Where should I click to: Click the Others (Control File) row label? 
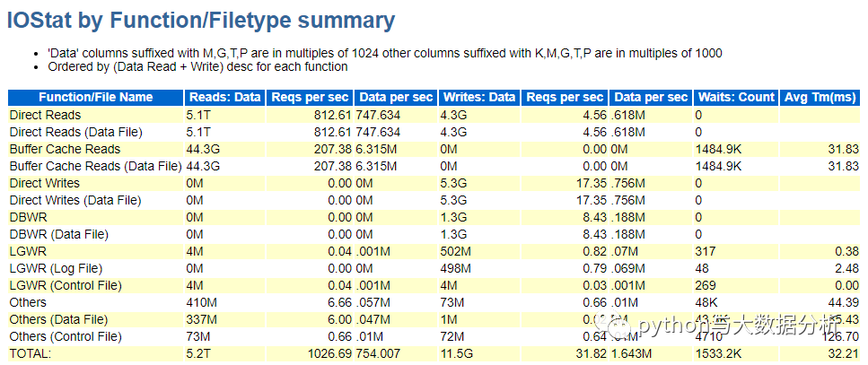[x=66, y=336]
